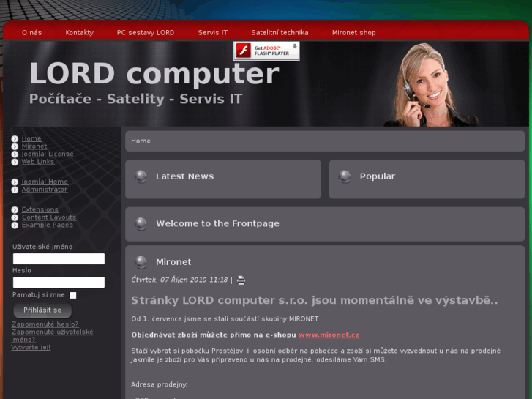Click arrow bullet next to Home
Viewport: 532px width, 399px height.
click(15, 139)
